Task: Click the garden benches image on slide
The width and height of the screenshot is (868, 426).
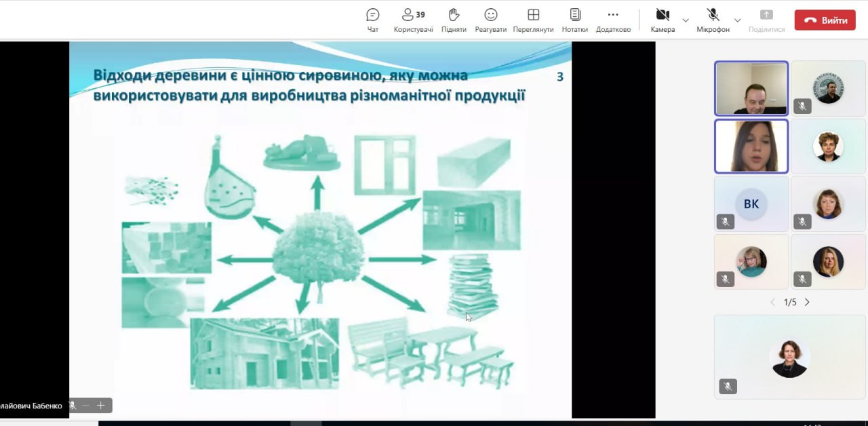Action: (x=431, y=355)
